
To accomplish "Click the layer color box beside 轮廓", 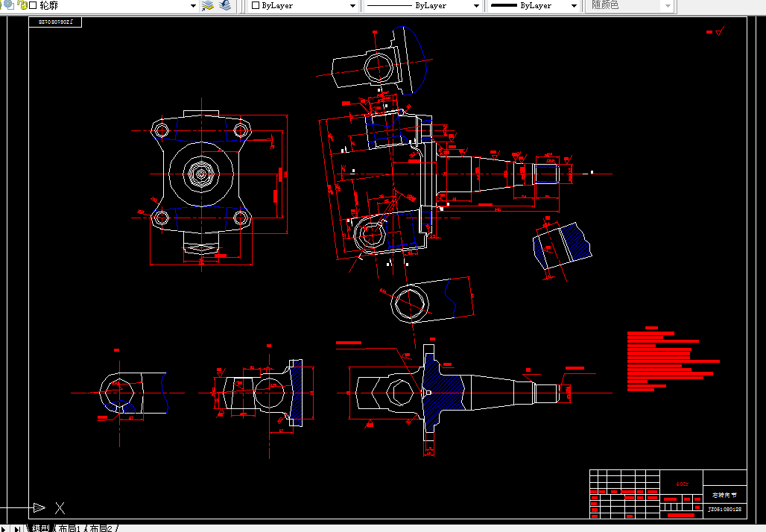I will [34, 5].
